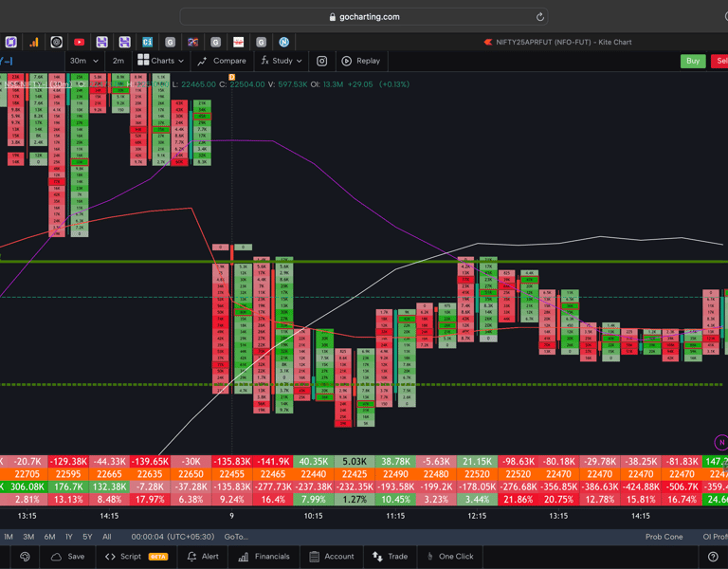The width and height of the screenshot is (728, 569).
Task: Click the Financials bar icon
Action: point(244,557)
